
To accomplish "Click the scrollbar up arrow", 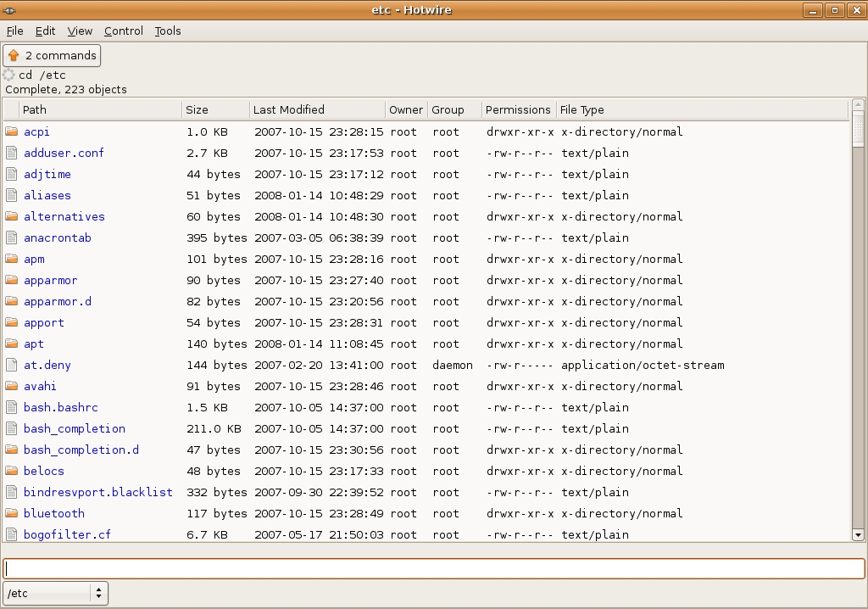I will (x=858, y=104).
